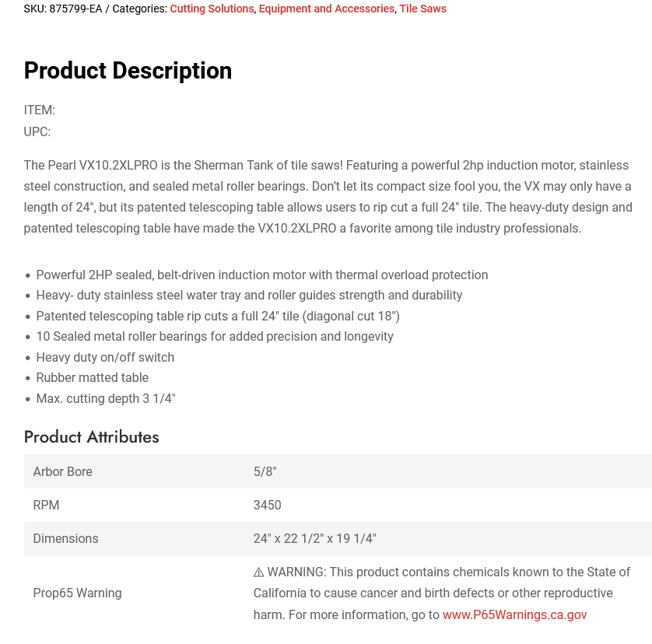
Task: Click the Prop65 warning triangle icon
Action: (258, 572)
